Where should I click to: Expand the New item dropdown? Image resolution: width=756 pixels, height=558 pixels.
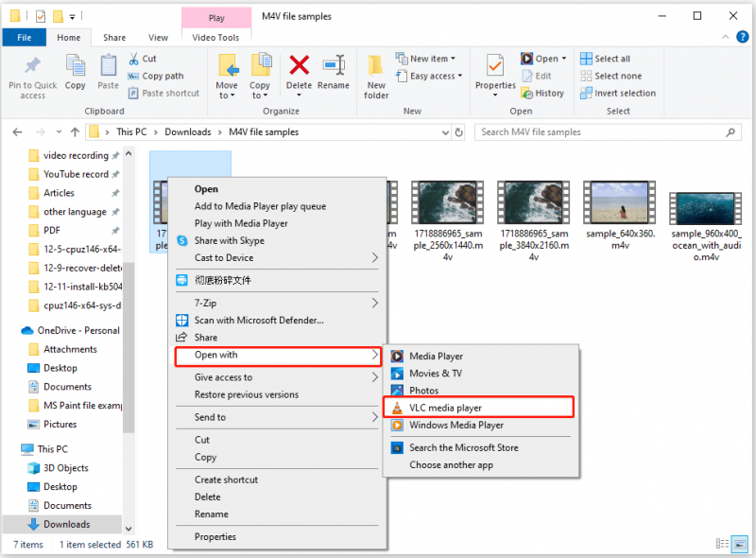453,59
